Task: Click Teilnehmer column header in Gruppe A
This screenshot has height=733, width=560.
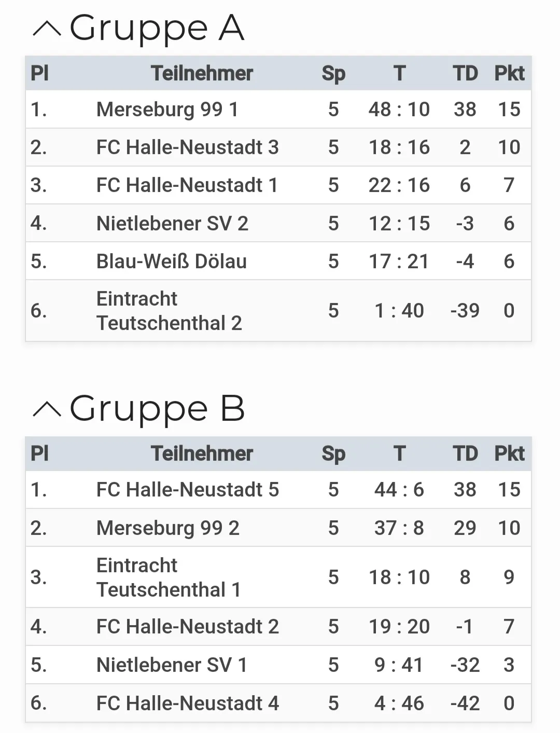Action: [202, 73]
